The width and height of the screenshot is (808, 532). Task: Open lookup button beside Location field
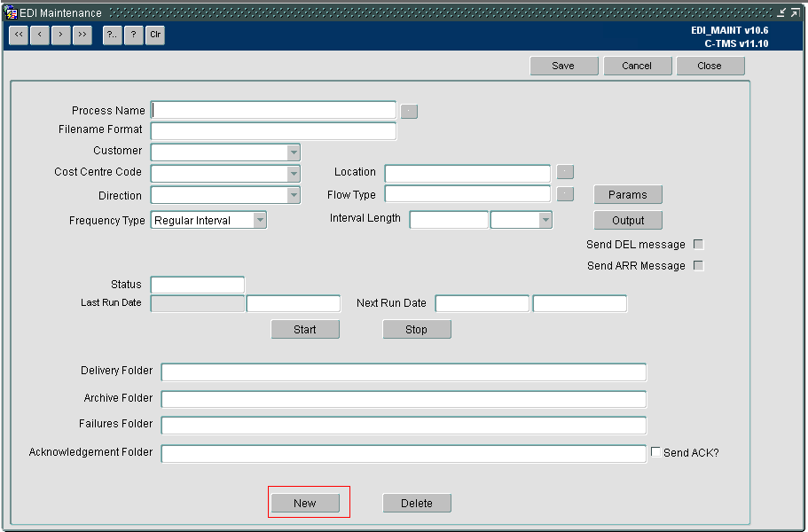pos(565,171)
